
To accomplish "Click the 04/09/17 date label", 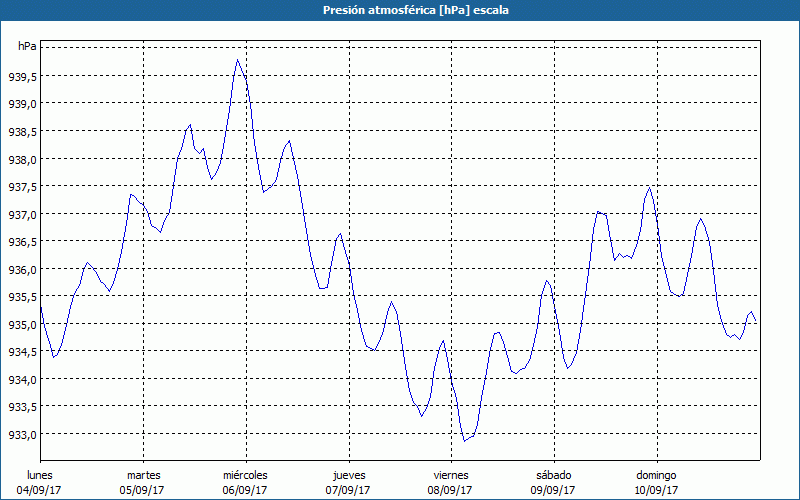I will pos(40,490).
